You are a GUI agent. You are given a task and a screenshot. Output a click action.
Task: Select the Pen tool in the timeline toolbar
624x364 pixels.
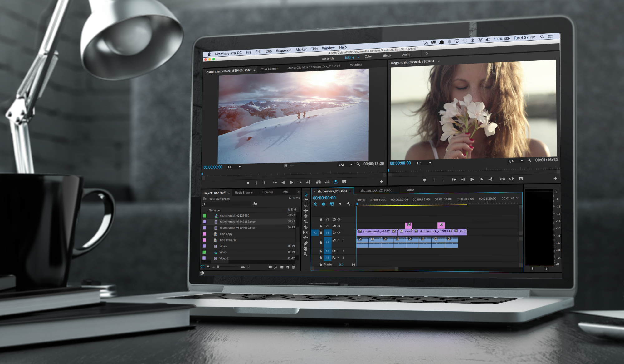[305, 243]
